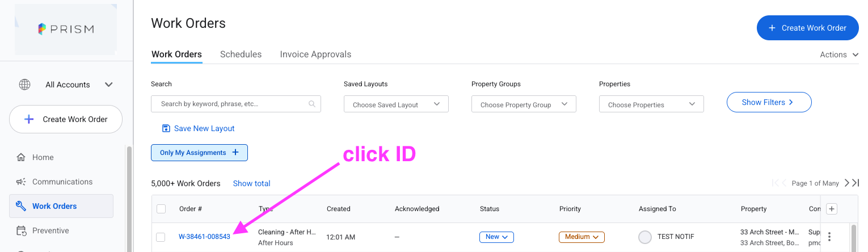Check the W-38461-008543 row checkbox
This screenshot has width=868, height=252.
point(161,237)
